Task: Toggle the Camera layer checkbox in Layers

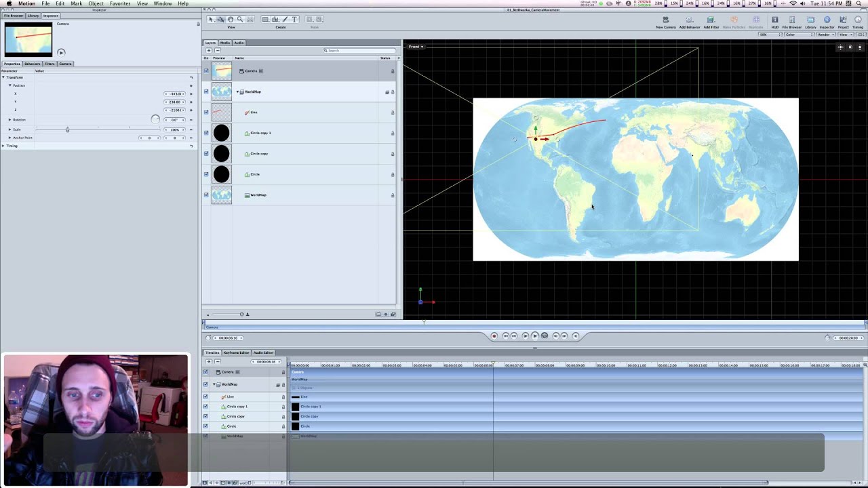Action: coord(206,71)
